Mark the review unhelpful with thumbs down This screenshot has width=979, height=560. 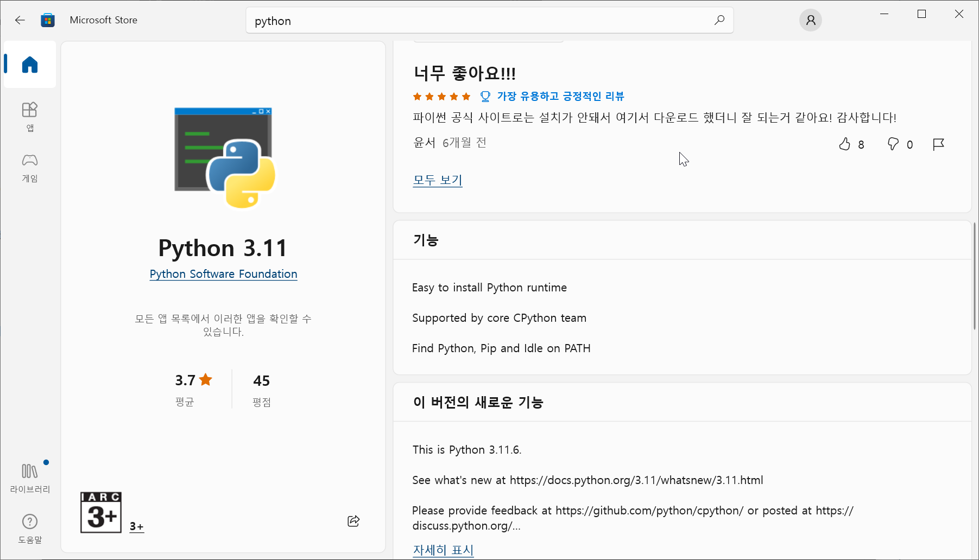coord(893,144)
